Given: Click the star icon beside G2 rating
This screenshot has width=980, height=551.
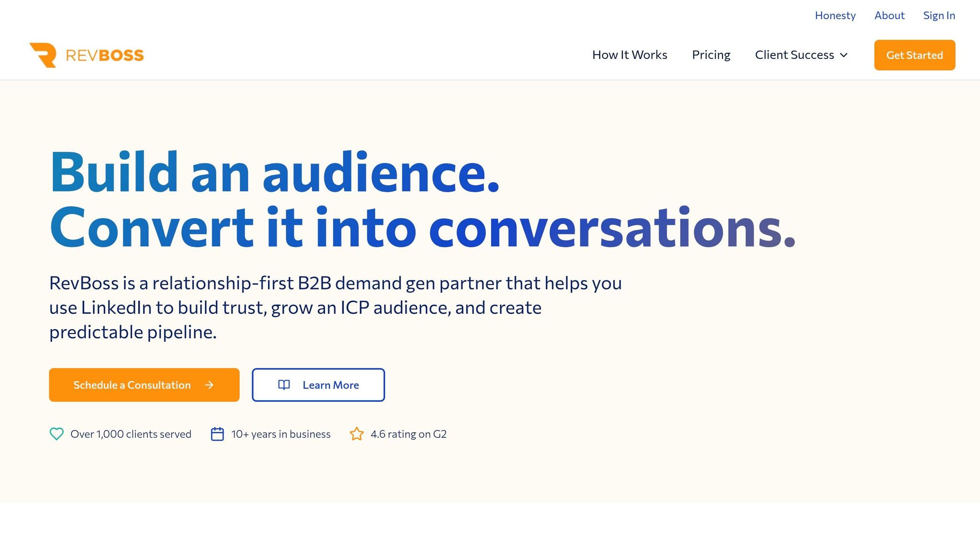Looking at the screenshot, I should pyautogui.click(x=356, y=434).
